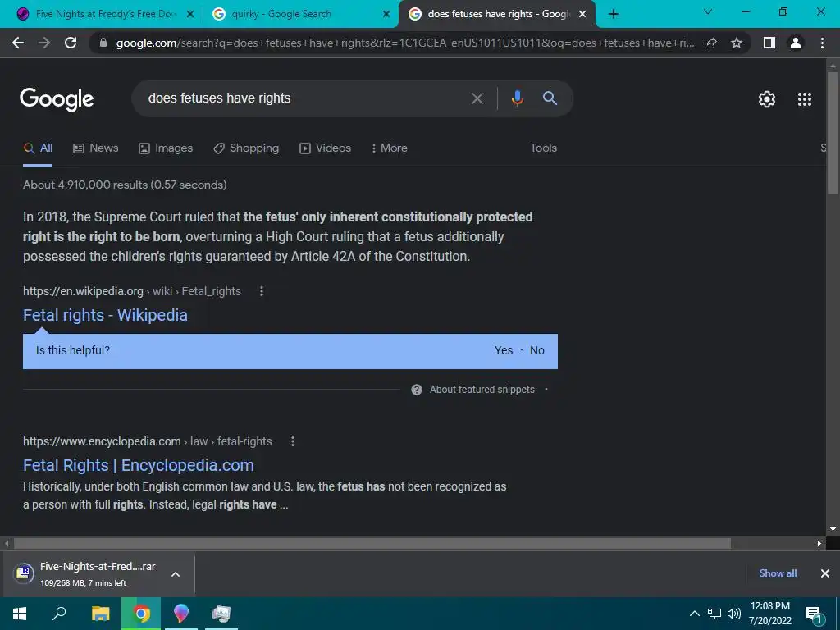Click the browser forward arrow
The width and height of the screenshot is (840, 630).
tap(44, 43)
